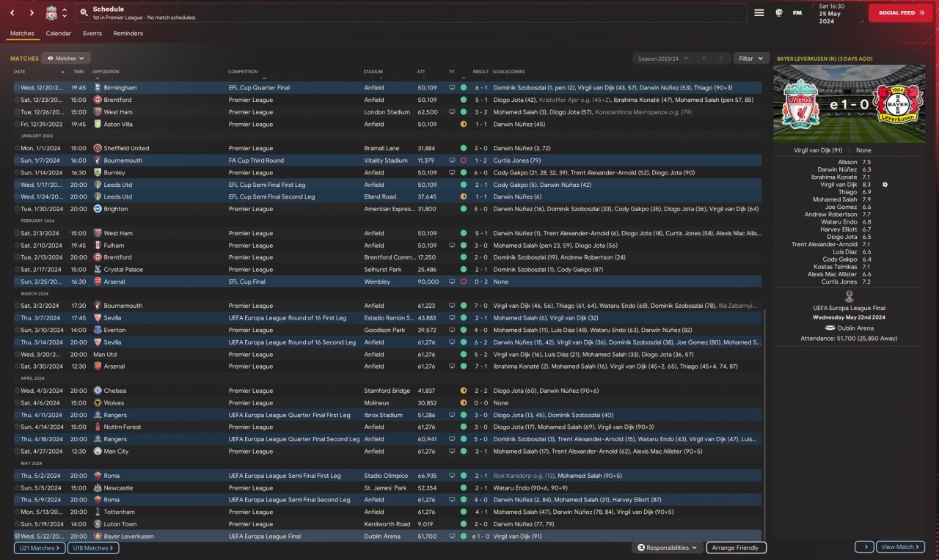Click the orange draw dot on Aston Villa row
The width and height of the screenshot is (939, 560).
pyautogui.click(x=464, y=124)
